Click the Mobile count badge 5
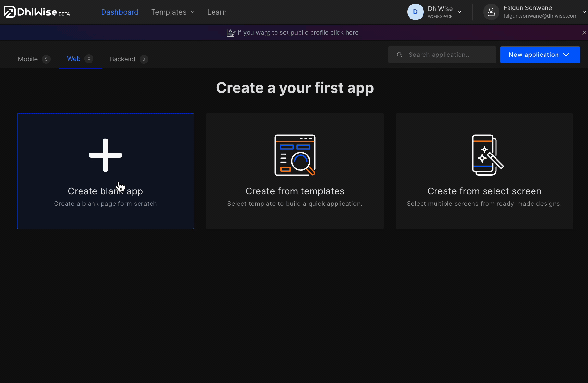The width and height of the screenshot is (588, 383). (46, 59)
